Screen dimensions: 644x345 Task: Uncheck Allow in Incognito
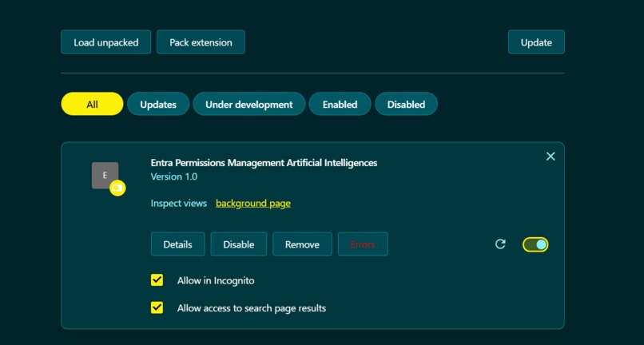[157, 280]
